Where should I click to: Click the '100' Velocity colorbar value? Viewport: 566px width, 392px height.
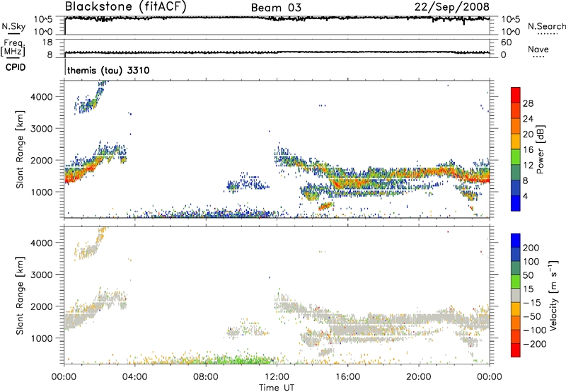tap(531, 261)
